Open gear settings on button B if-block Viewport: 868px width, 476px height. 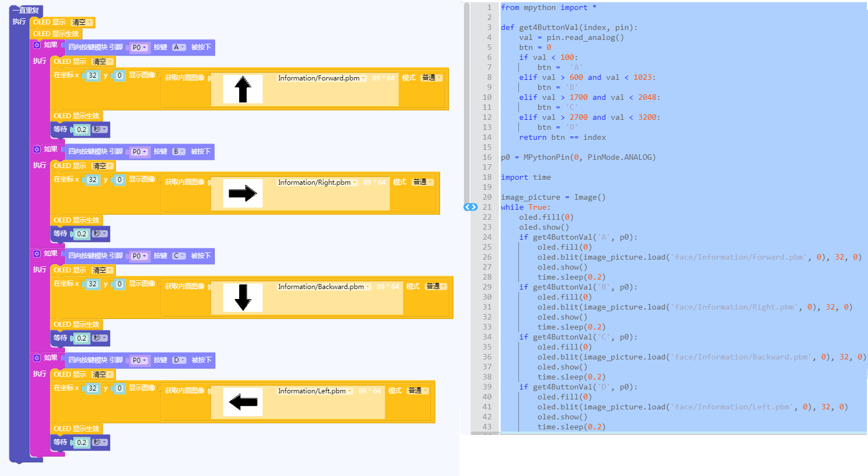pyautogui.click(x=37, y=149)
